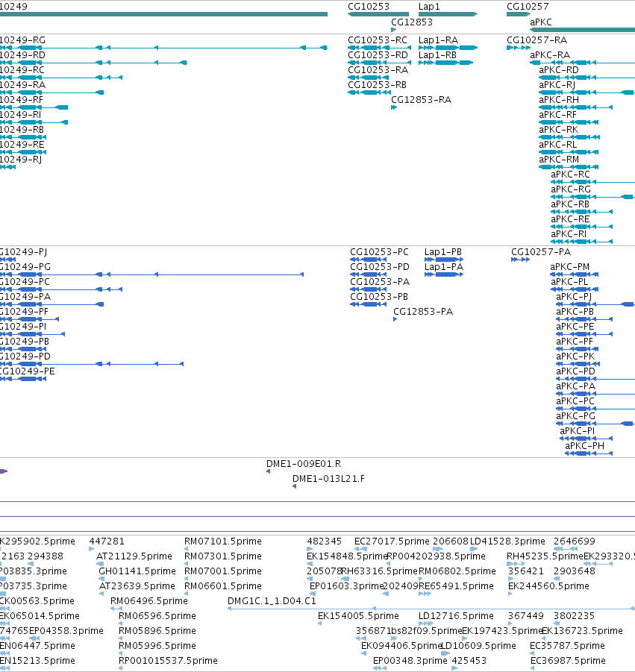Select EK244560.5prime EST label
Viewport: 635px width, 672px height.
pos(549,586)
